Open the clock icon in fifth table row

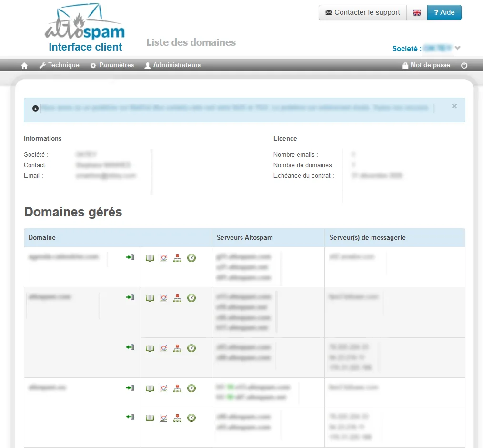191,418
